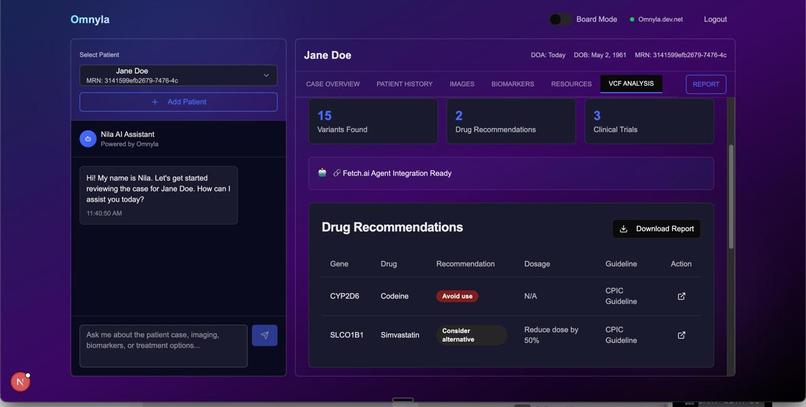Click the Logout link

click(715, 20)
